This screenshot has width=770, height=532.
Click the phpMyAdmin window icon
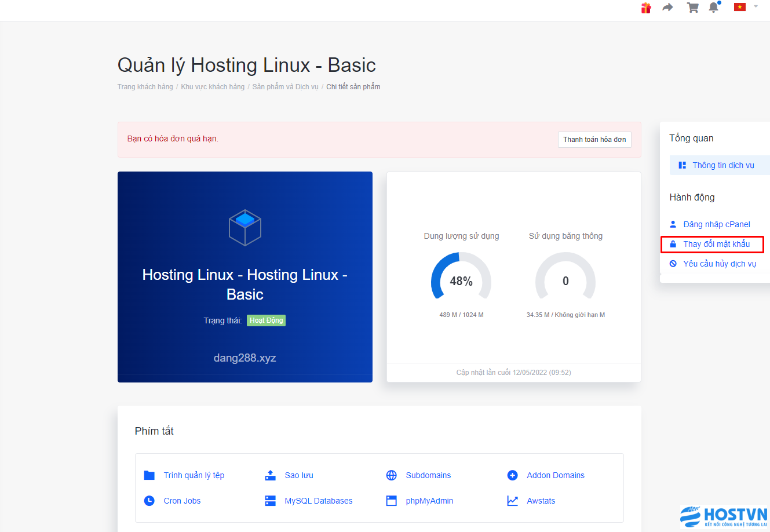tap(391, 501)
